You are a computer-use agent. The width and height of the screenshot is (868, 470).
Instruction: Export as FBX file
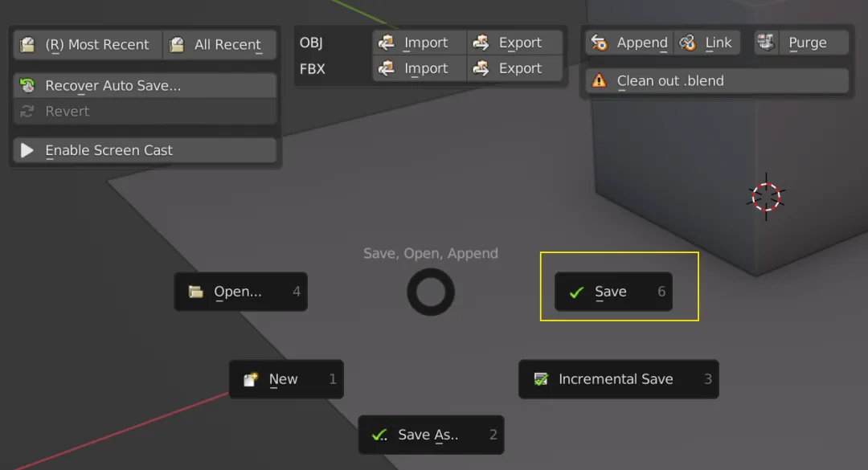515,68
